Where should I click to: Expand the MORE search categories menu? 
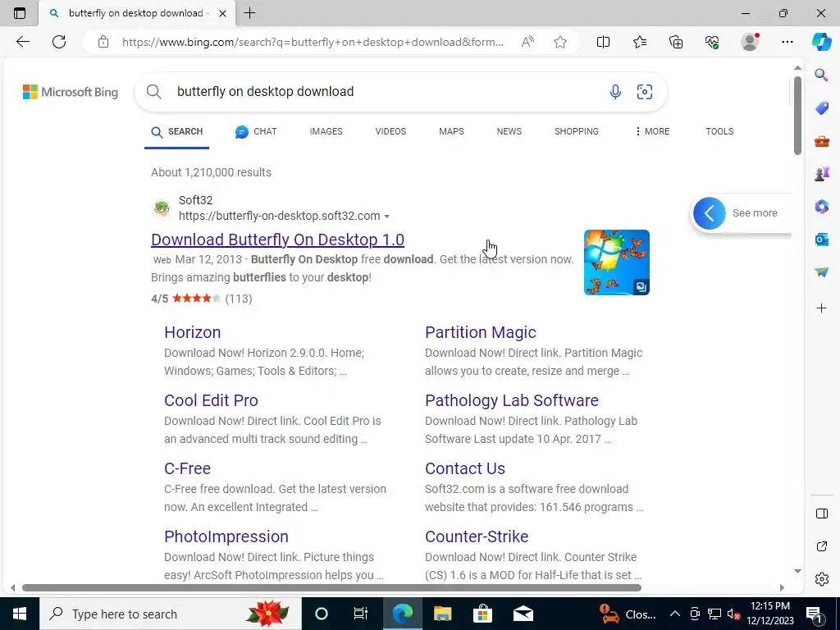[652, 131]
